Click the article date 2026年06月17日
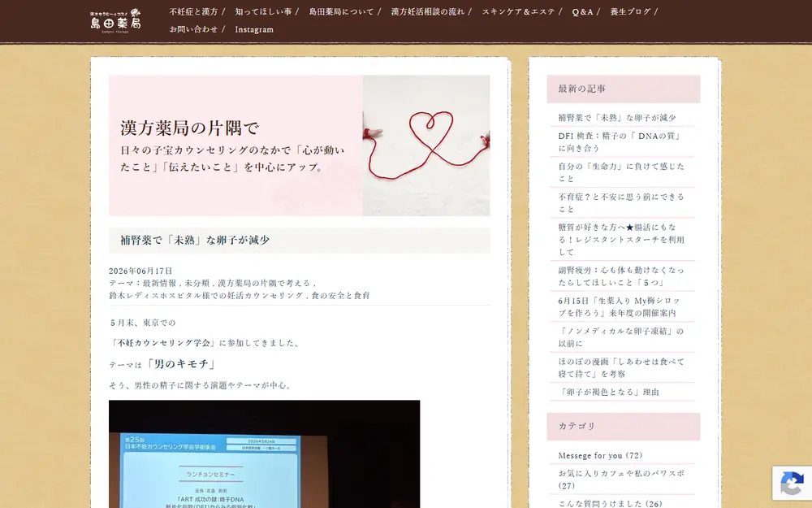Screen dimensions: 812x508 pyautogui.click(x=140, y=271)
